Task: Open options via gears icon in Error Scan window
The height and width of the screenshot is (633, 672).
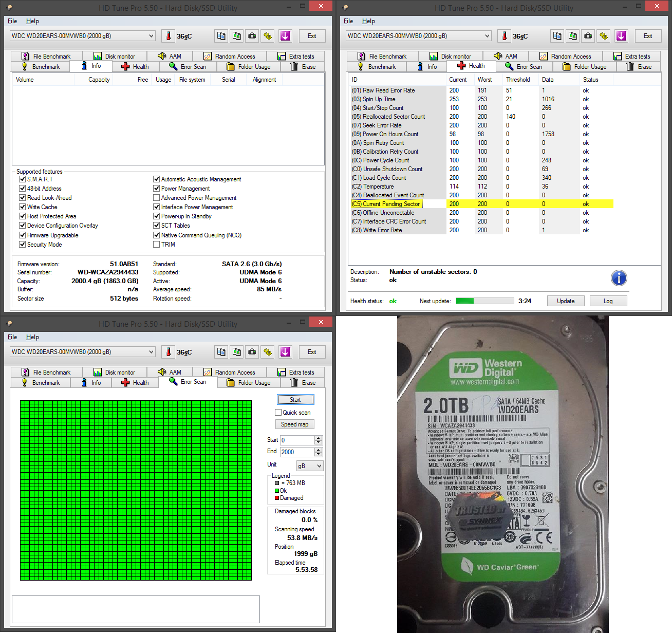Action: (x=267, y=352)
